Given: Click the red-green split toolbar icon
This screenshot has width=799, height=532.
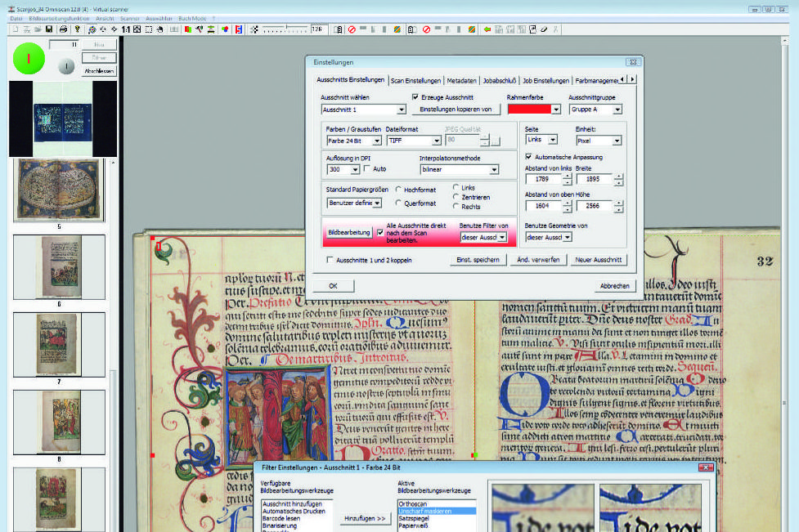Looking at the screenshot, I should (x=188, y=29).
